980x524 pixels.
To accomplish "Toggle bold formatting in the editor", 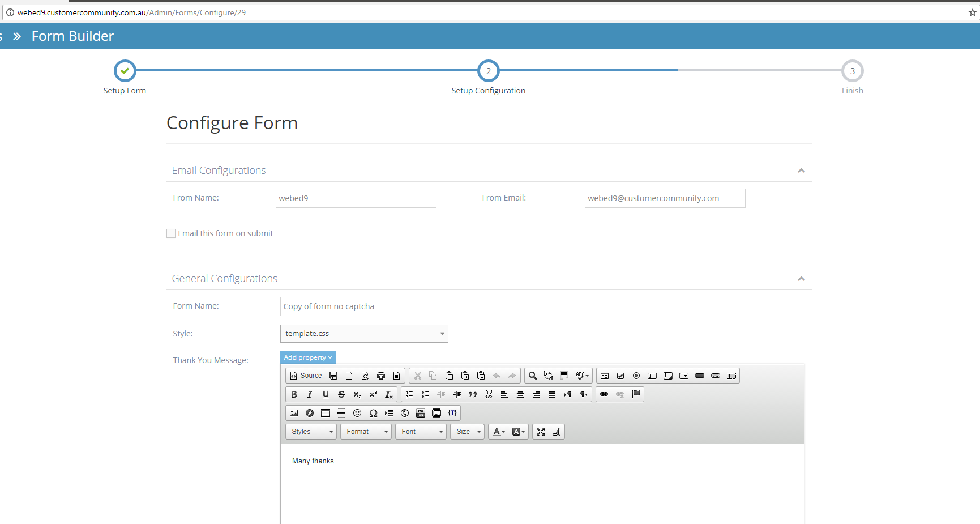I will tap(294, 394).
